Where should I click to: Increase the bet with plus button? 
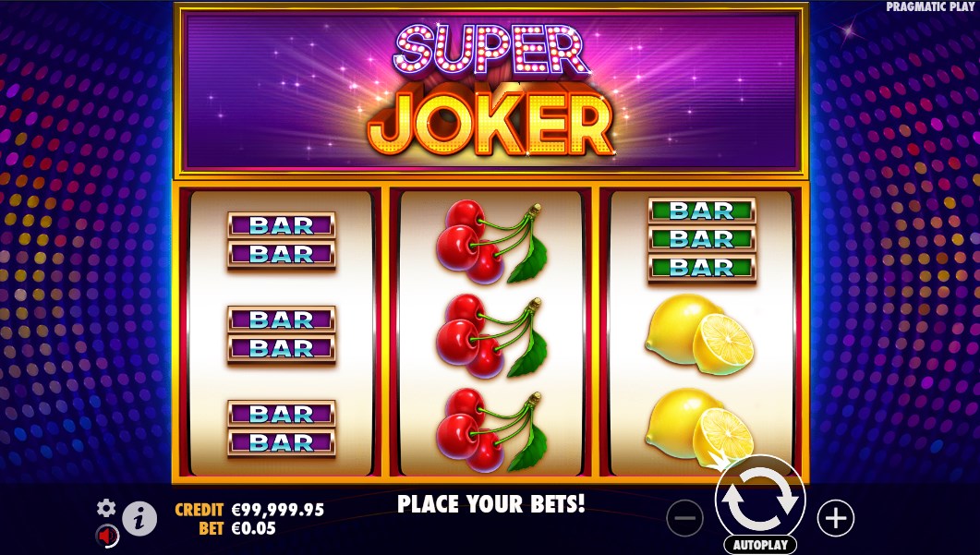click(836, 518)
